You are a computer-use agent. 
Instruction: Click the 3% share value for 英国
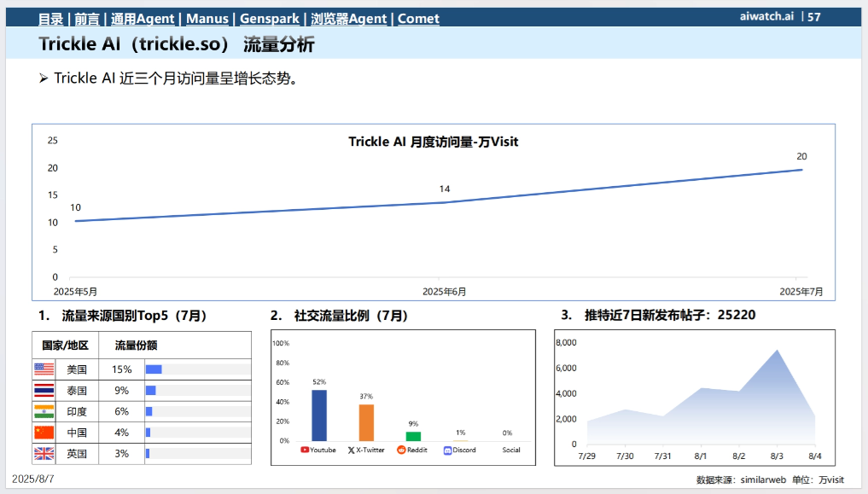pyautogui.click(x=122, y=454)
